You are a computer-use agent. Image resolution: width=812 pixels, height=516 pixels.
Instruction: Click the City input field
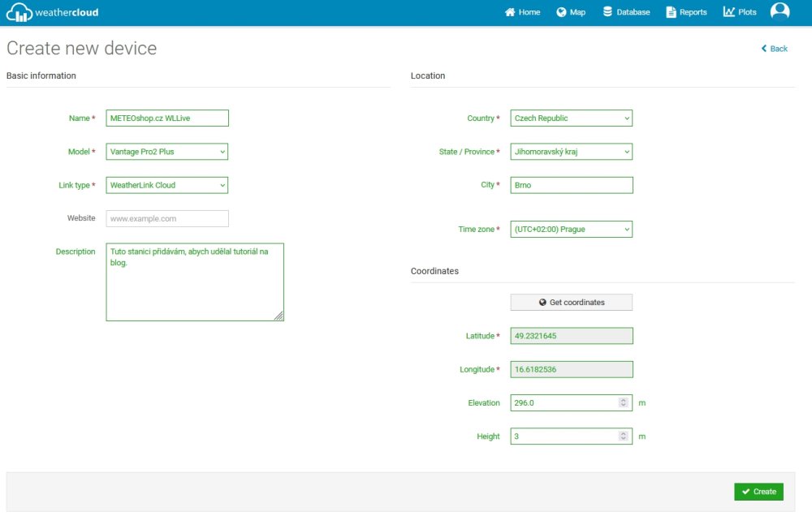pos(571,185)
